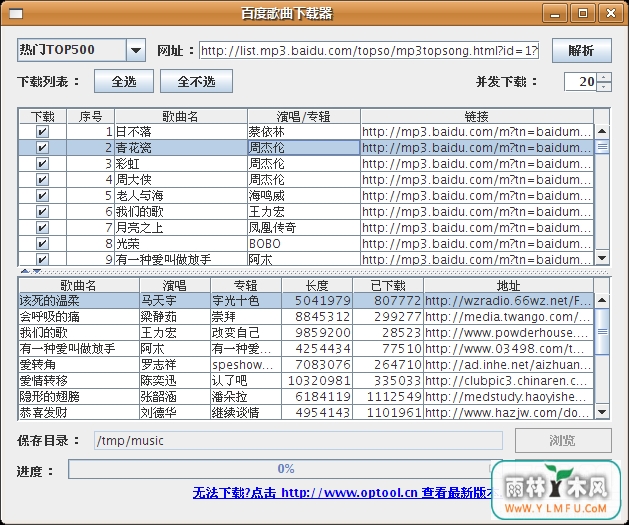Screen dimensions: 629x525
Task: Uncheck download checkbox for 有一种爱叫做放手
Action: click(42, 259)
